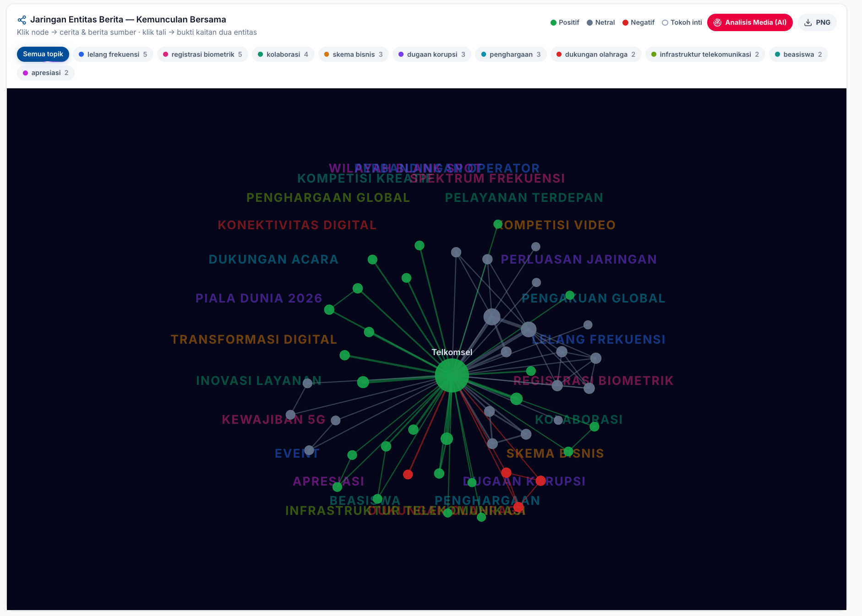Choose the infrastruktur telekomunikasi topic chip
The width and height of the screenshot is (862, 616).
pyautogui.click(x=705, y=54)
